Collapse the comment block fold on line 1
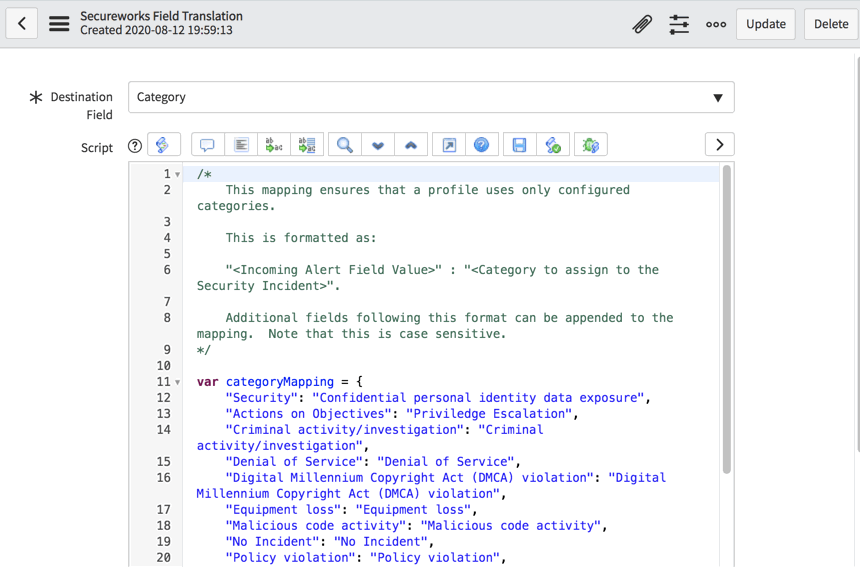The height and width of the screenshot is (573, 860). point(177,175)
